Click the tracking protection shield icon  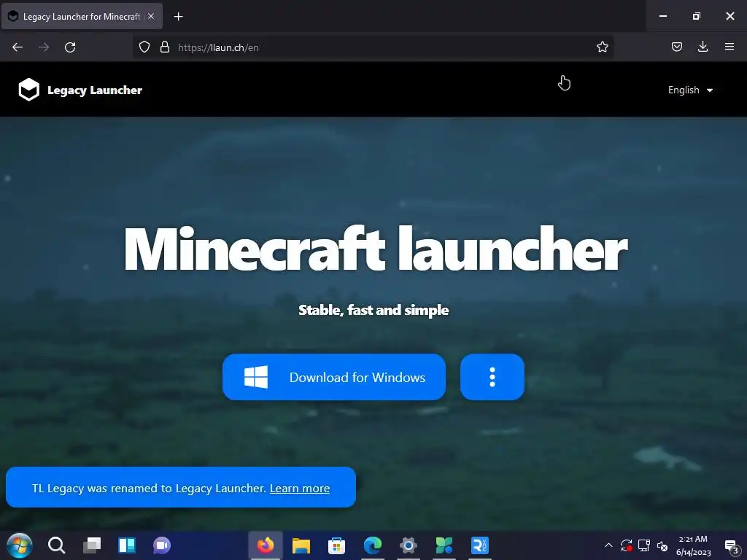click(x=144, y=47)
